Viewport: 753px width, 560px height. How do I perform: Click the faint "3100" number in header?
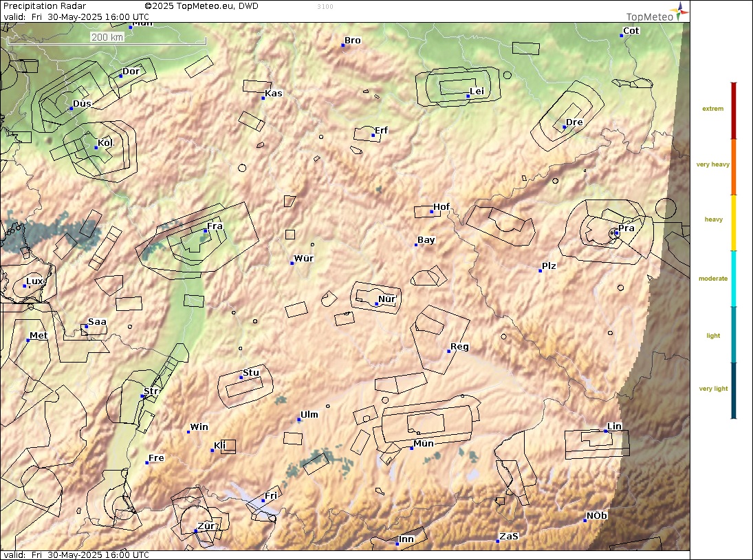point(325,7)
